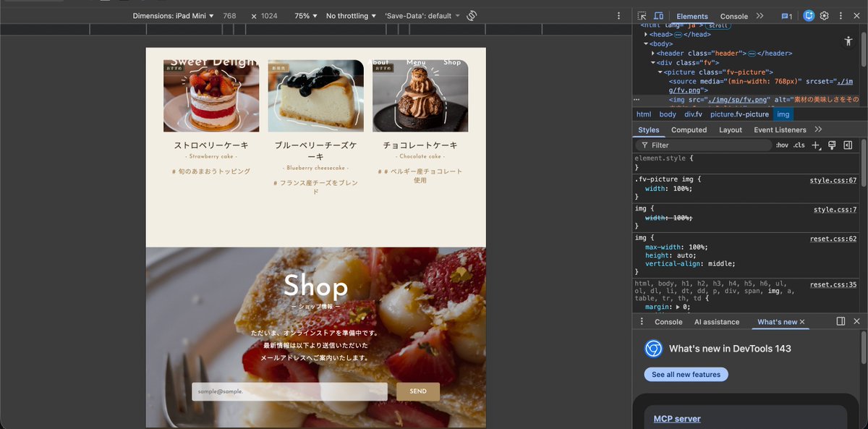Click the width field showing 768
The height and width of the screenshot is (429, 868).
(229, 16)
